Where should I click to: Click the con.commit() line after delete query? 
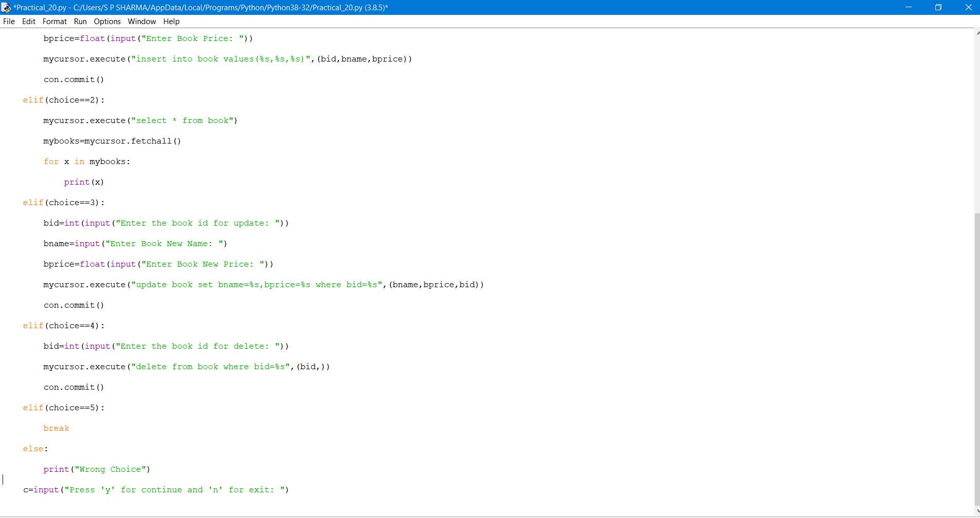(x=73, y=387)
